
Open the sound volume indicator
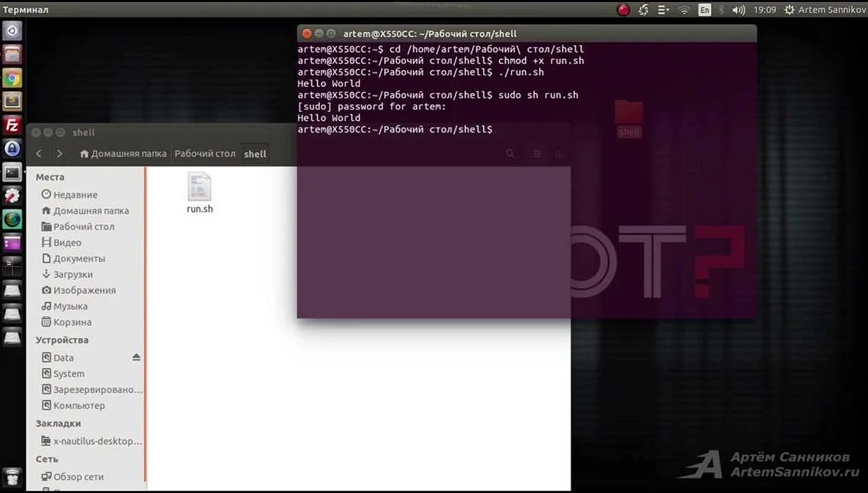point(739,10)
